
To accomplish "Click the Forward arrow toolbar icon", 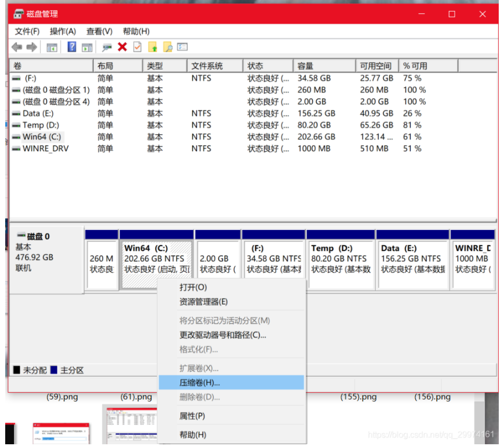I will [x=31, y=47].
